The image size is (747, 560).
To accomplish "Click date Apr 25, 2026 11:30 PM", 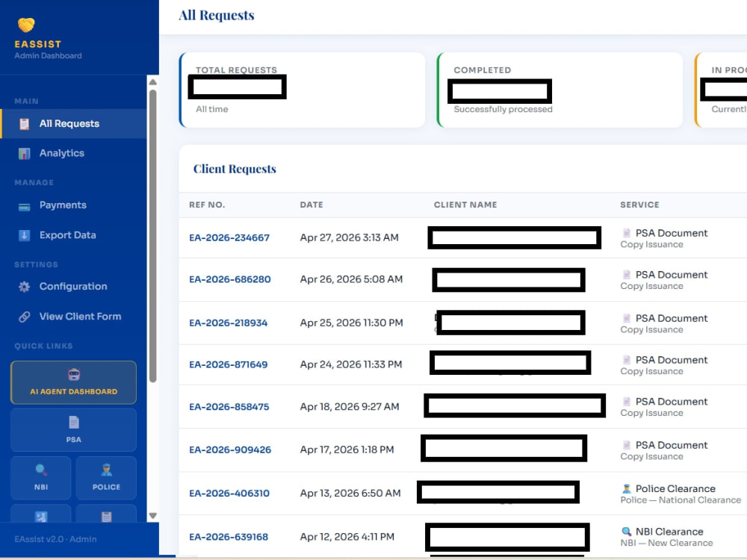I will pos(352,323).
